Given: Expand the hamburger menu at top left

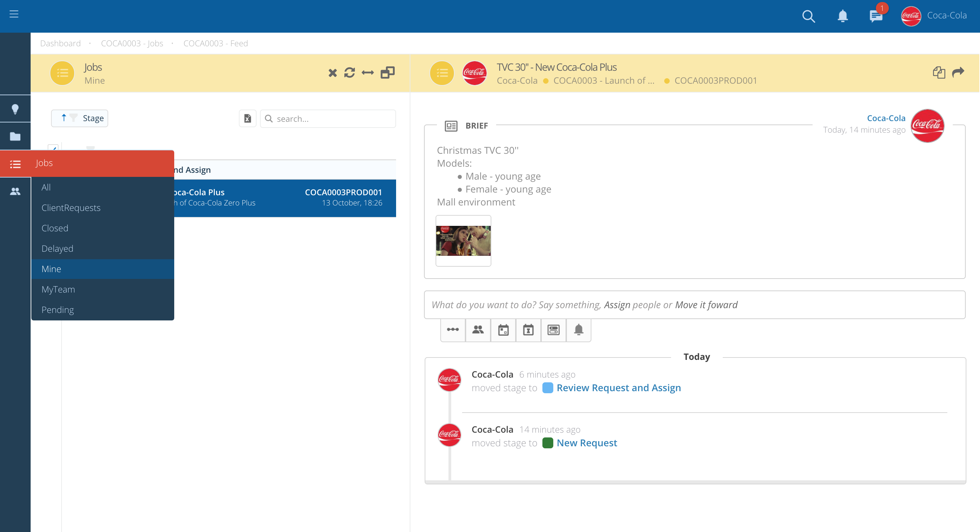Looking at the screenshot, I should [14, 14].
